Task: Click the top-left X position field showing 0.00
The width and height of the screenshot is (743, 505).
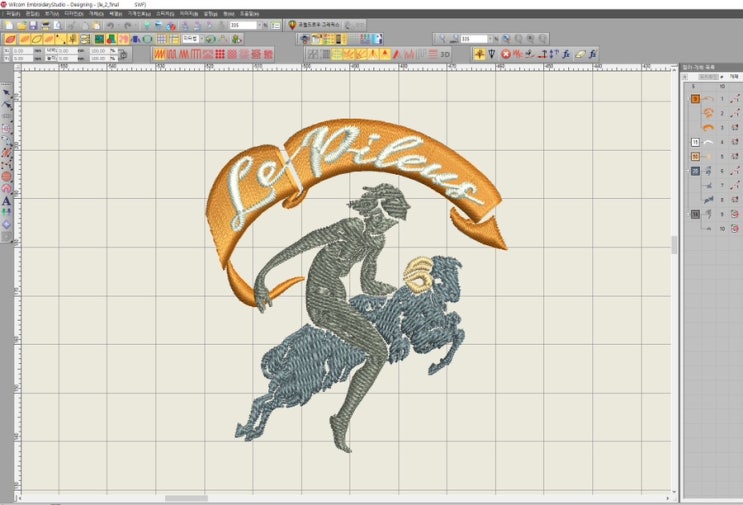Action: (x=23, y=51)
